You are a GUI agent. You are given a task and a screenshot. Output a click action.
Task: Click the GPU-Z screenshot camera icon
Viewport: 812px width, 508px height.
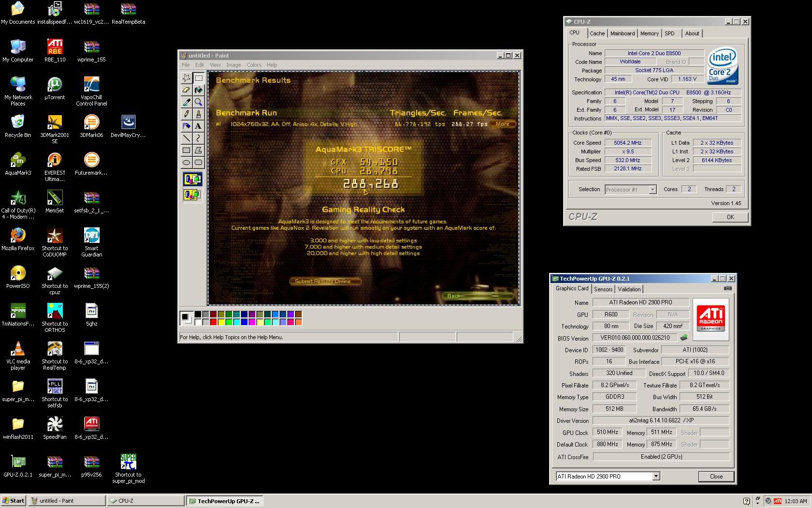coord(727,288)
